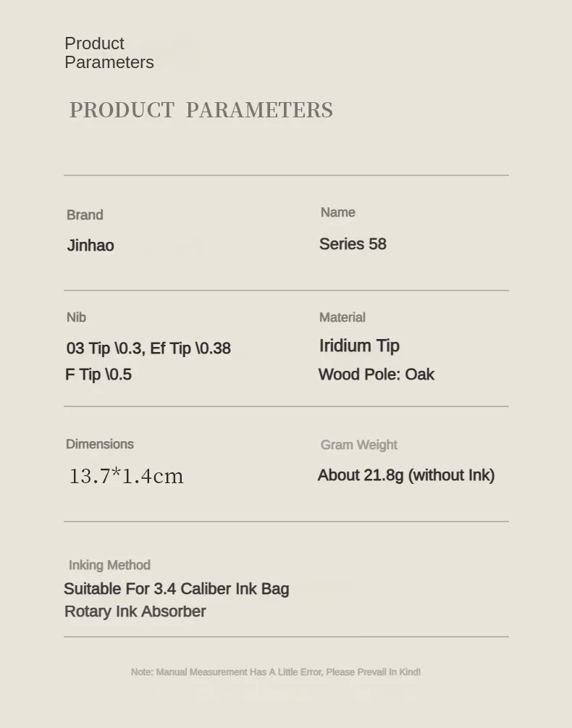
Task: Click 'Wood Pole: Oak' text
Action: pos(377,375)
